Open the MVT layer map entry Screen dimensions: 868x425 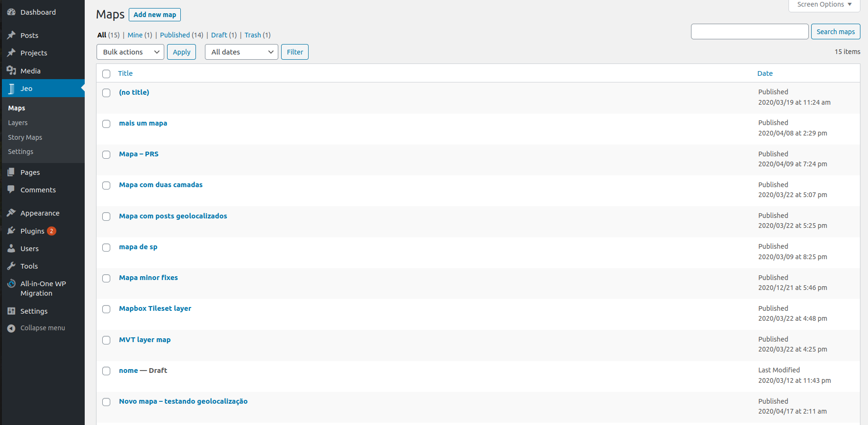click(x=145, y=340)
